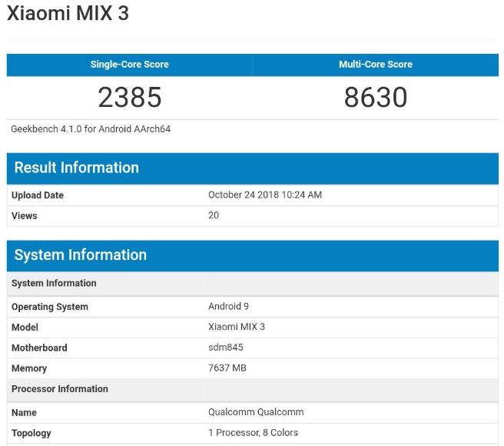Click the Xiaomi MIX 3 model value
Viewport: 504px width, 446px height.
237,327
